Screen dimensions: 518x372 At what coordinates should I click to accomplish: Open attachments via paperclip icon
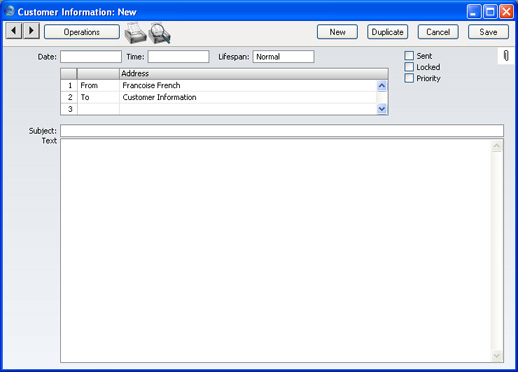tap(506, 56)
